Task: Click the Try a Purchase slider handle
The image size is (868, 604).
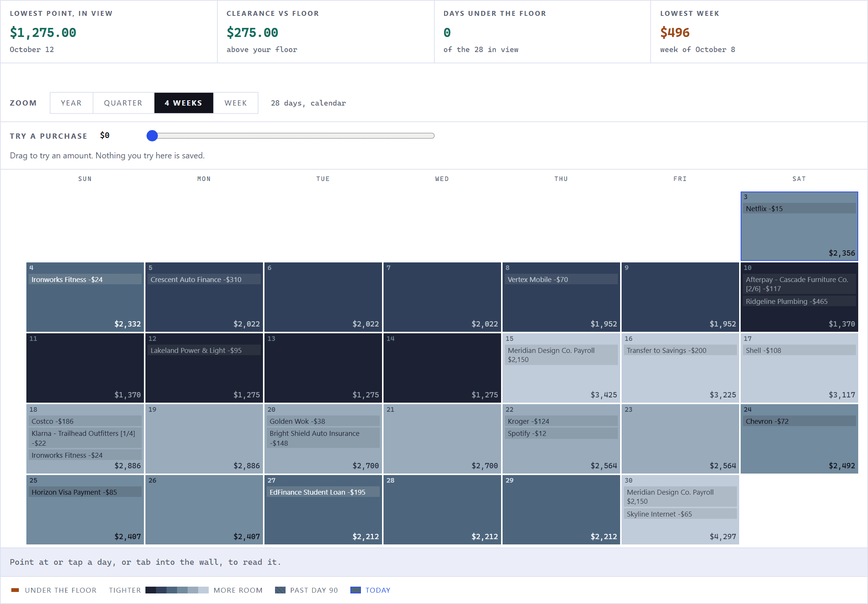Action: pyautogui.click(x=152, y=135)
